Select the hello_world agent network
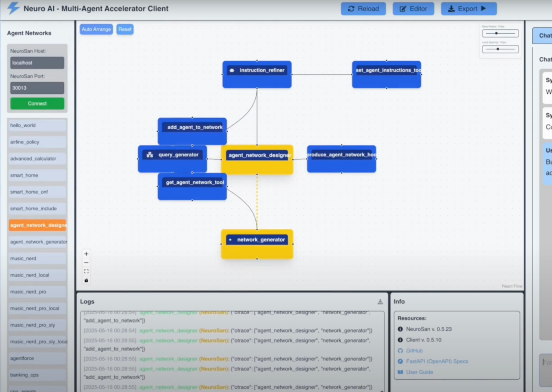Screen dimensions: 552x392 (37, 125)
